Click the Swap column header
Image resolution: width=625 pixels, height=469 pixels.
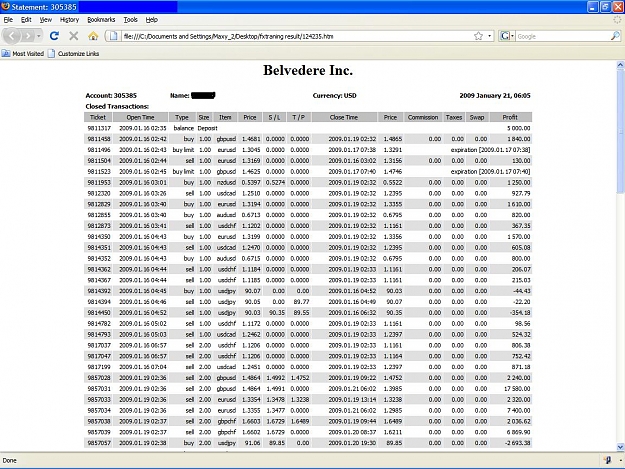coord(477,117)
